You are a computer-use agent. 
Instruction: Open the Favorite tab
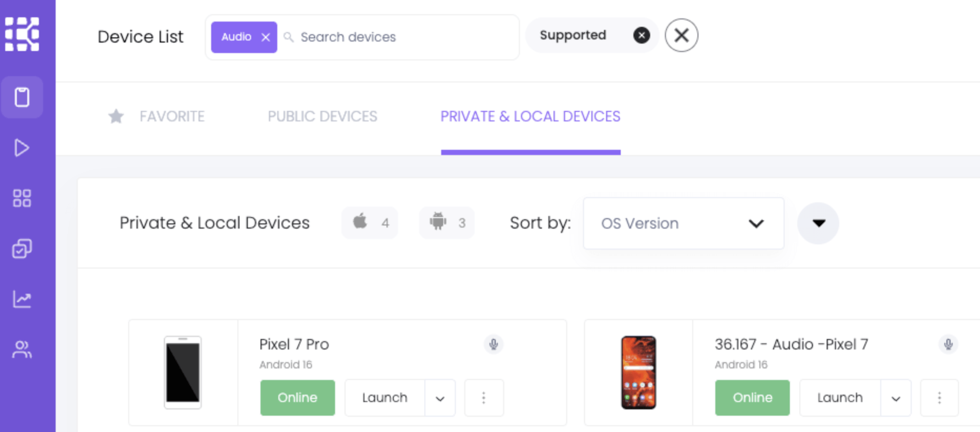172,116
